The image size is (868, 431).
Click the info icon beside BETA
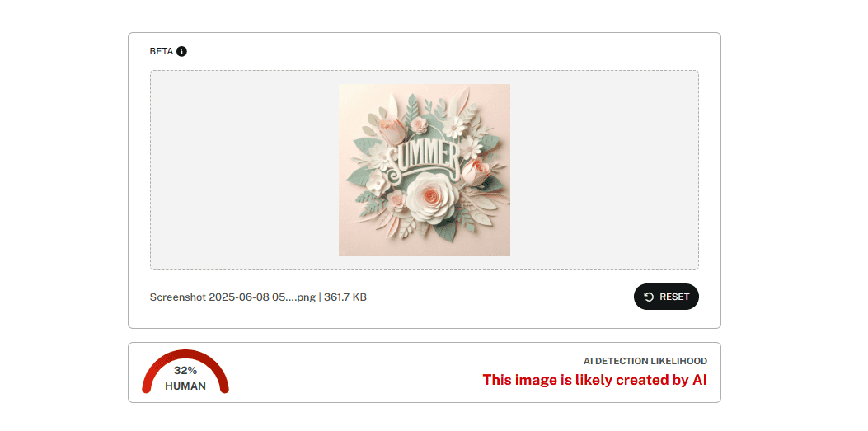click(x=181, y=51)
